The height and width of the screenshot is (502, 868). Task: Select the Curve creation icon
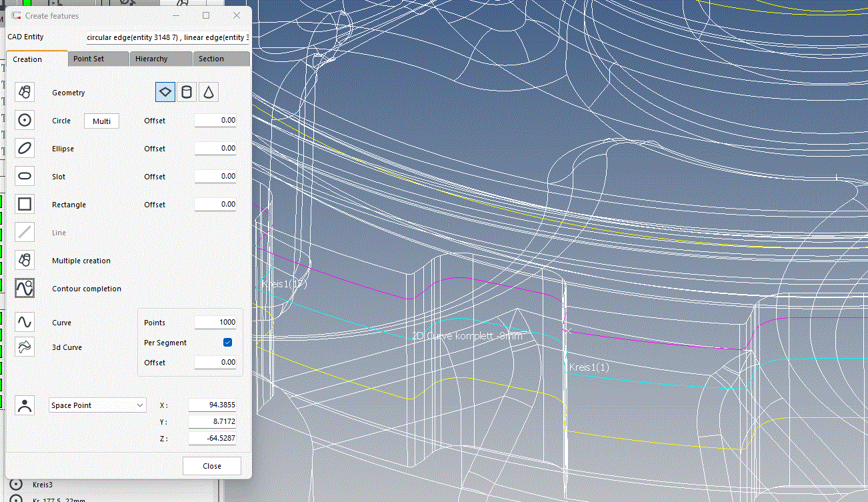tap(25, 323)
